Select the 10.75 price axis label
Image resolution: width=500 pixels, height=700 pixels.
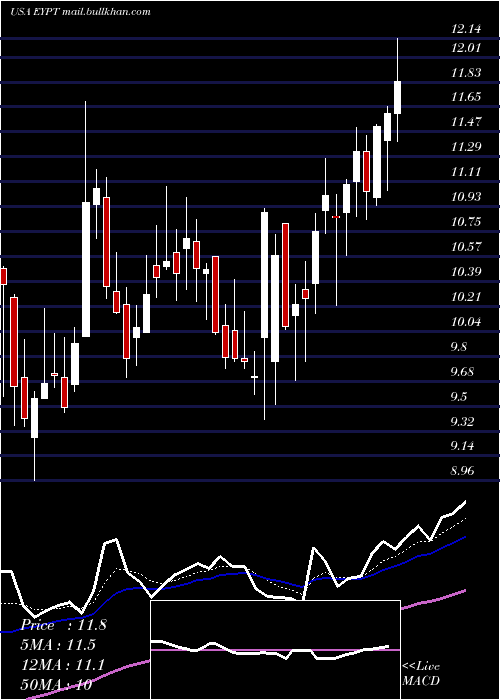pyautogui.click(x=466, y=221)
